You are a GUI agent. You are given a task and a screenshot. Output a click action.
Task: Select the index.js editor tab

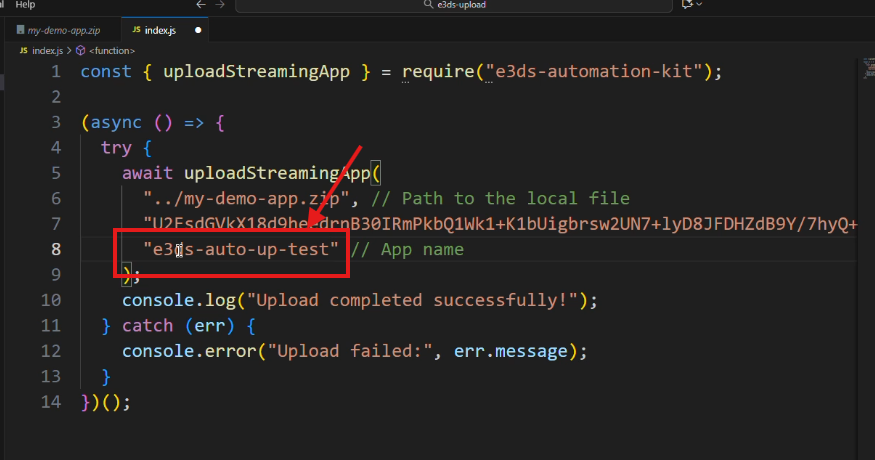[x=160, y=30]
